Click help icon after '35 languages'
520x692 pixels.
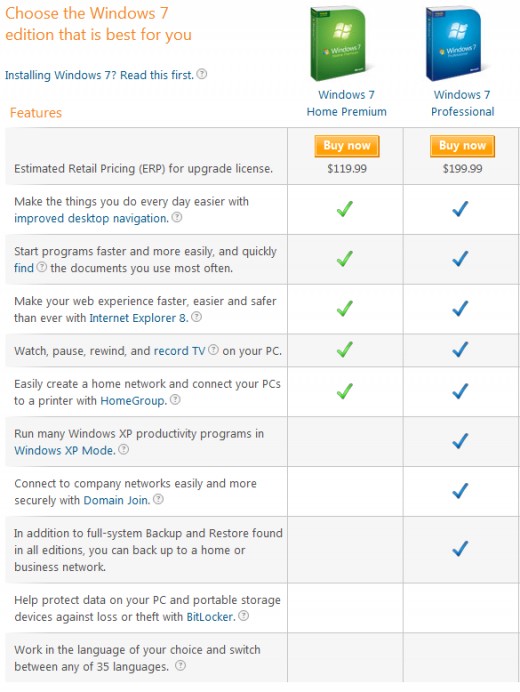coord(180,666)
